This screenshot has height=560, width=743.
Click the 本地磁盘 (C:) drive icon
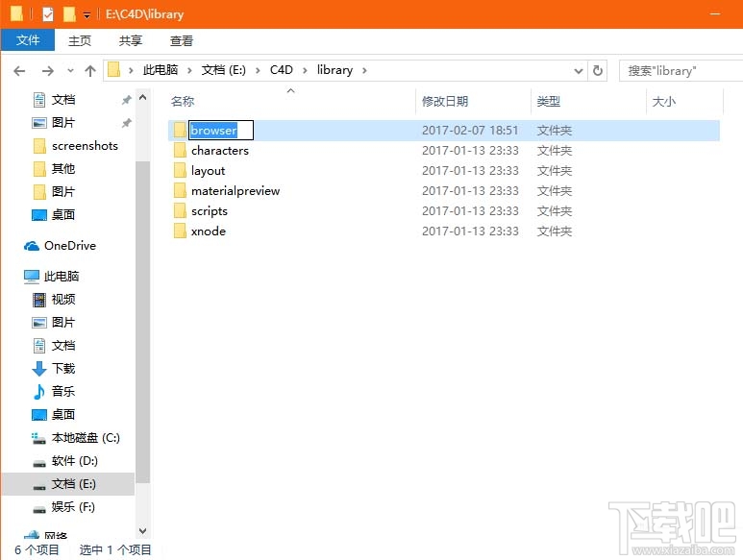click(38, 438)
